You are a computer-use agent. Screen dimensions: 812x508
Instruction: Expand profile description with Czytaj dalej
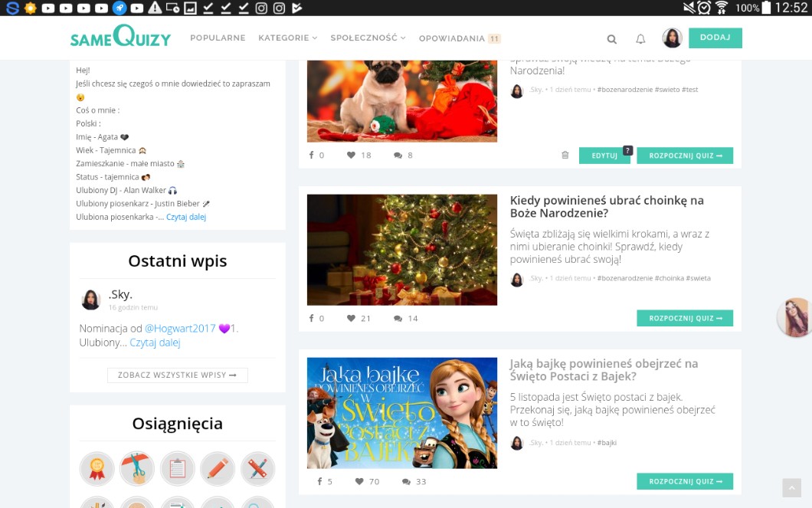pos(186,217)
